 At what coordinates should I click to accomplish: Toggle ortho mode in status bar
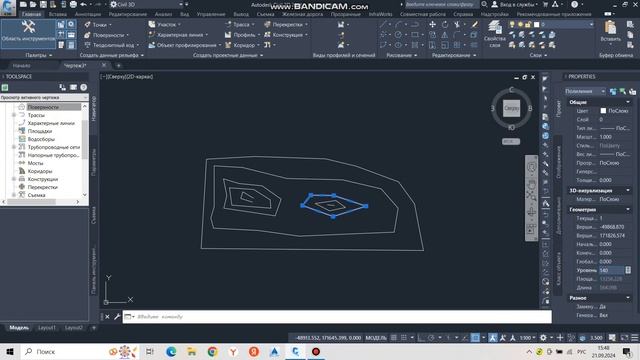pos(421,338)
